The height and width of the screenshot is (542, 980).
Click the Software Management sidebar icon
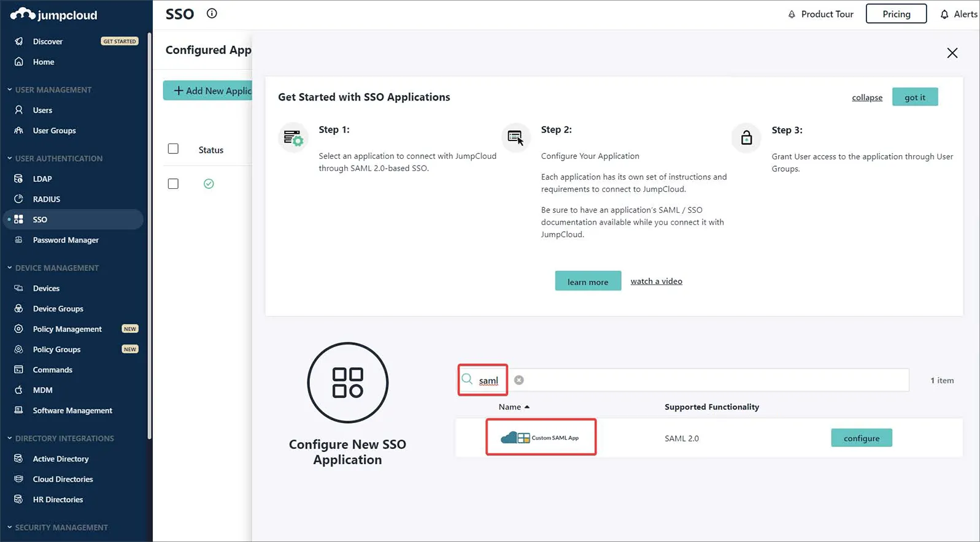pos(19,410)
